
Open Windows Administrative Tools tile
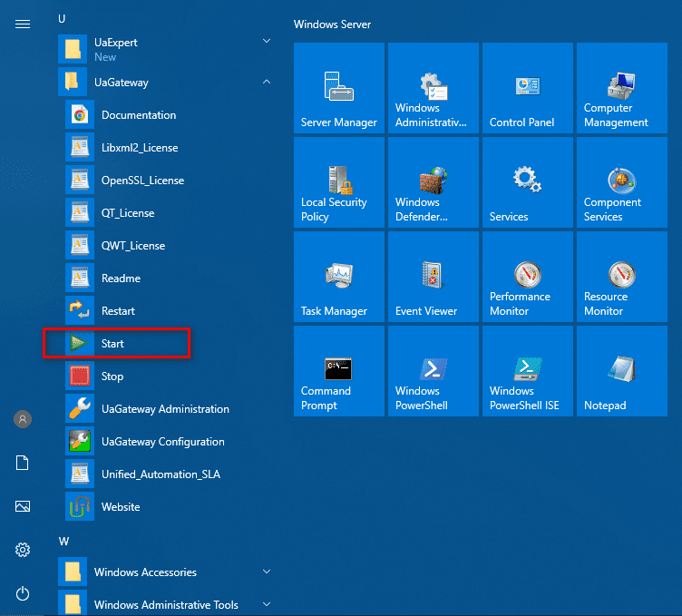pos(434,88)
